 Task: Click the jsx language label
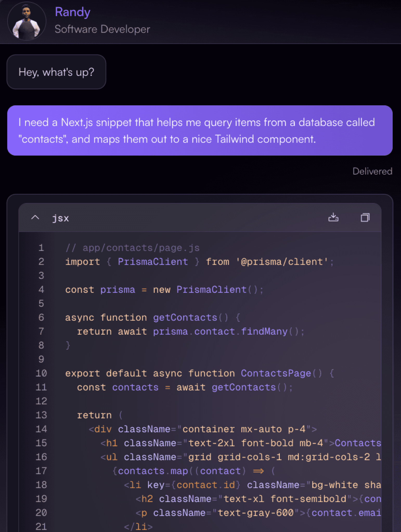tap(61, 218)
